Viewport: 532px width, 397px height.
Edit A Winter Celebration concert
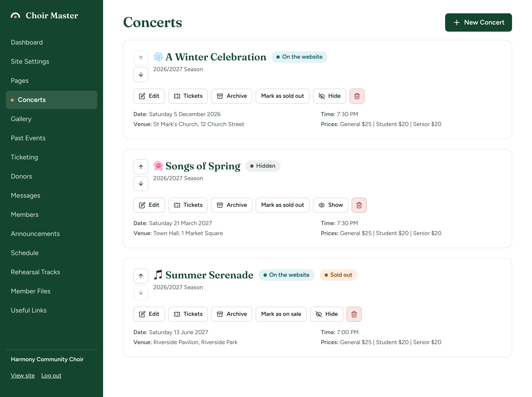149,96
